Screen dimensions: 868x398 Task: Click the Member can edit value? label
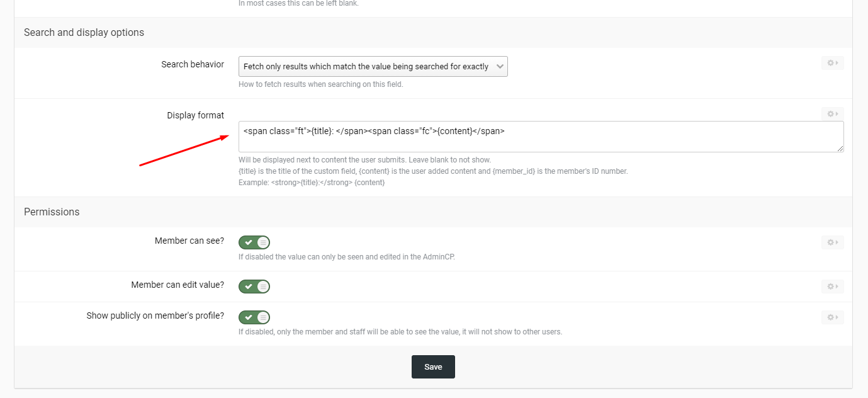click(178, 285)
